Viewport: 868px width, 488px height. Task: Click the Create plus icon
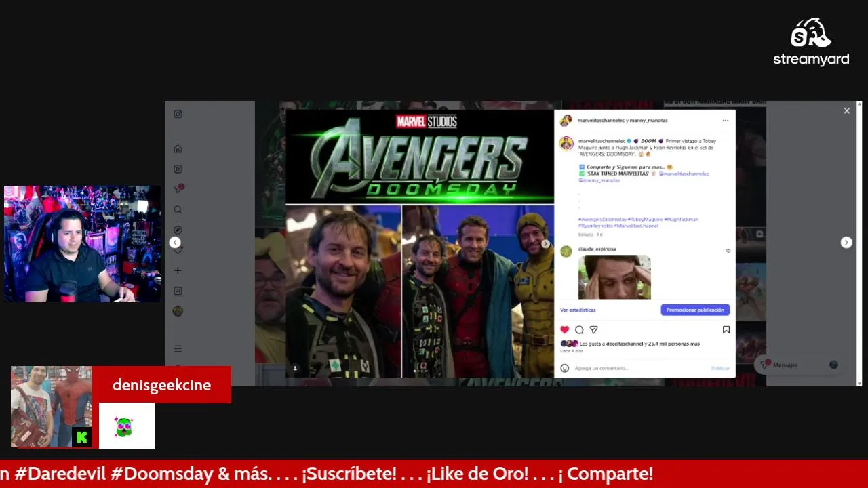[x=178, y=270]
